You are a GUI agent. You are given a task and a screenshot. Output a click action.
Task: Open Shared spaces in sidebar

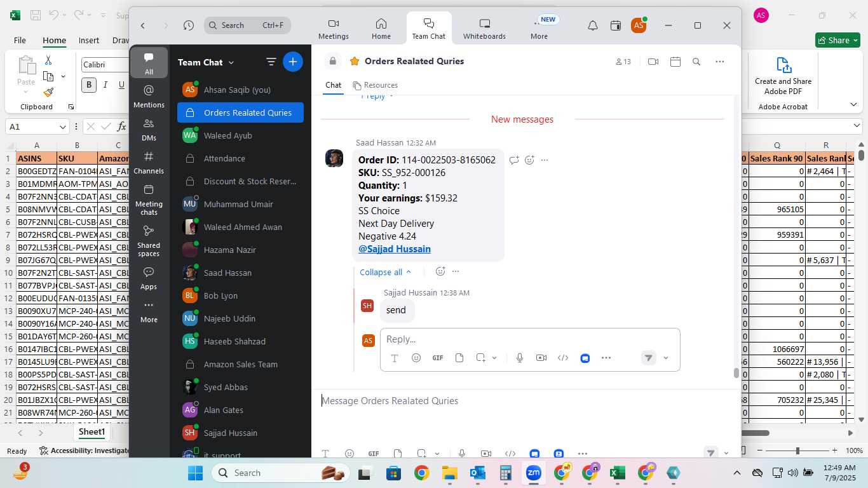(x=149, y=241)
